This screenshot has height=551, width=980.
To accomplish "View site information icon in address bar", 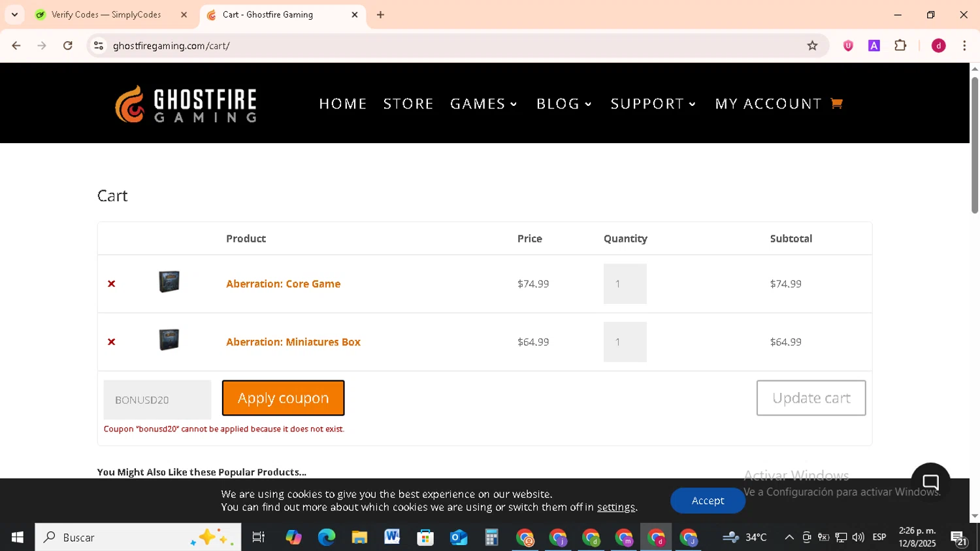I will point(99,46).
